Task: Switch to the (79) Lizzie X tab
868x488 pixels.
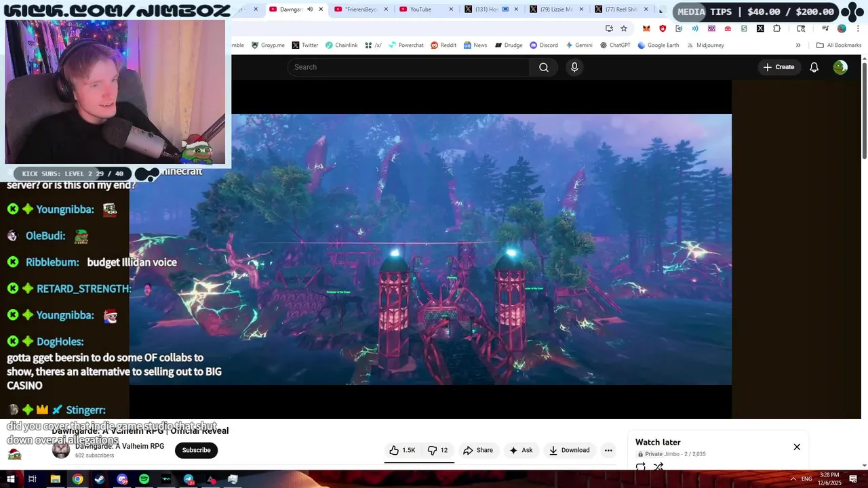Action: point(556,9)
